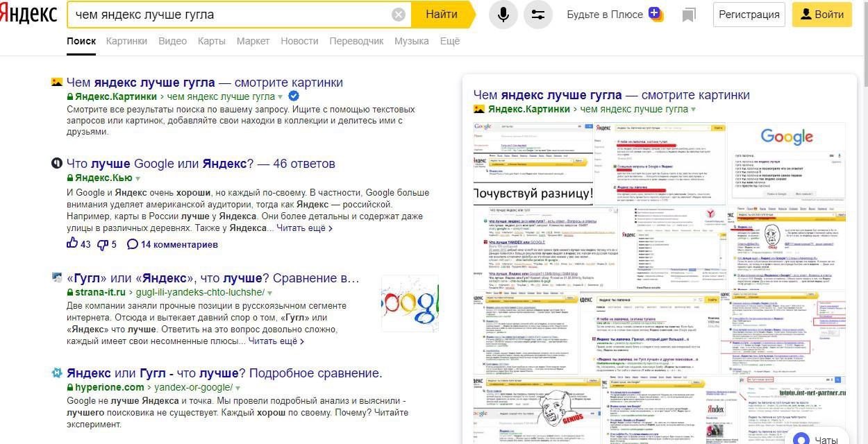Open the Новости tab
The width and height of the screenshot is (868, 444).
point(299,41)
